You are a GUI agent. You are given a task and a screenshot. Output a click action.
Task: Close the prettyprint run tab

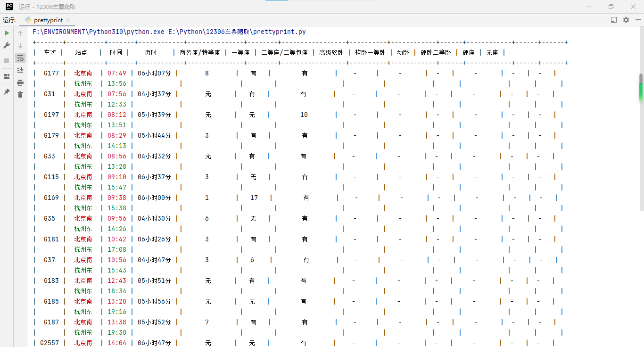point(68,20)
